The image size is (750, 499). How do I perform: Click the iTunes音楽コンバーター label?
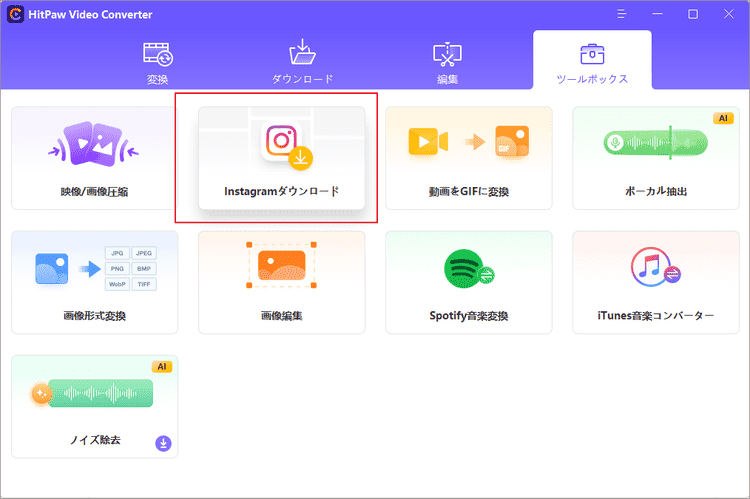pos(656,316)
